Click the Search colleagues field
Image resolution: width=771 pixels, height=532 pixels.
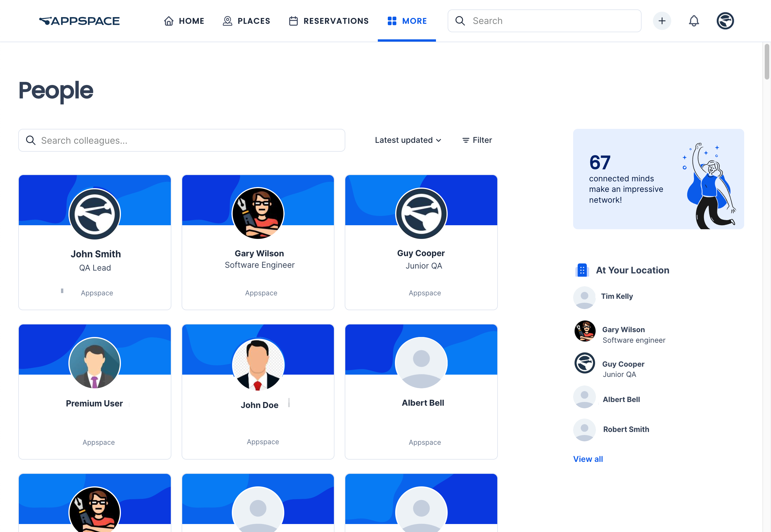[182, 140]
